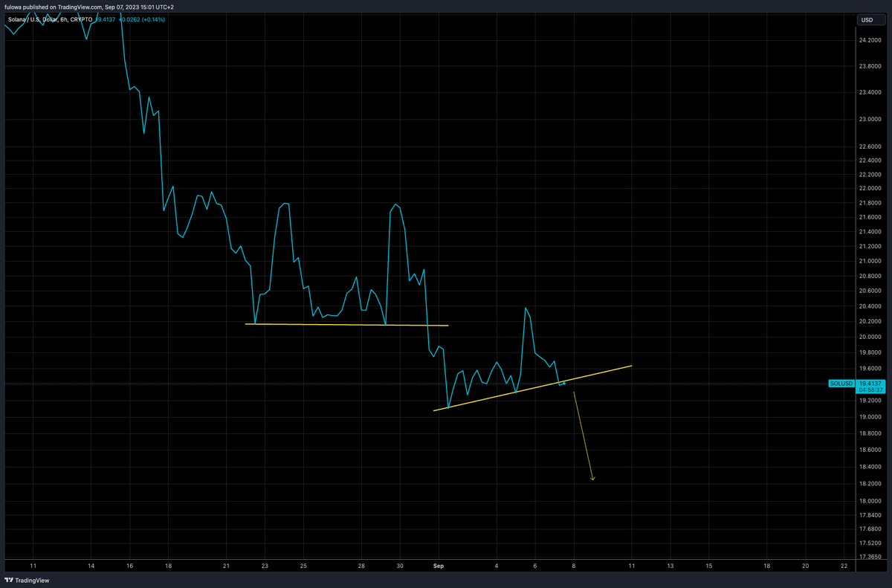892x588 pixels.
Task: Click the SOLUSD symbol tag on the price axis
Action: tap(841, 383)
